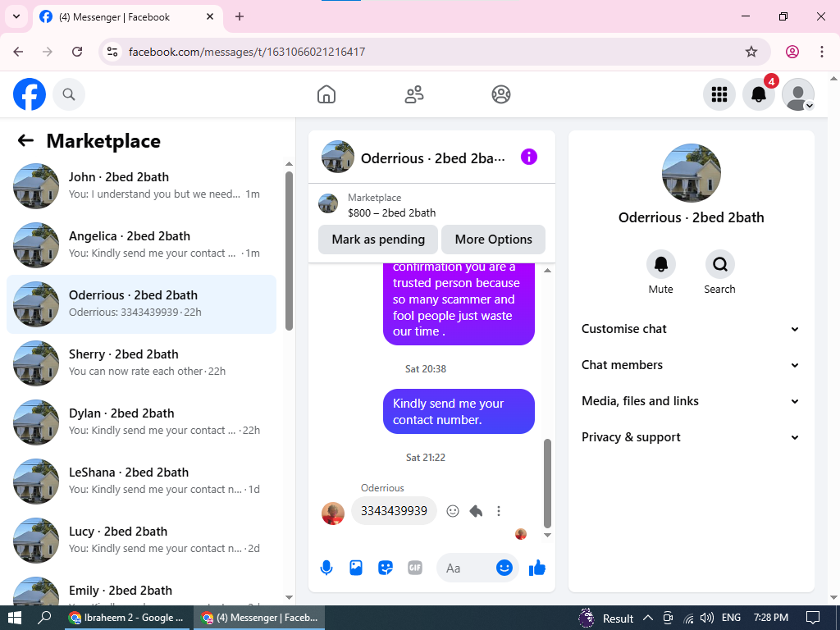This screenshot has height=630, width=840.
Task: Switch to the Messenger | Facebook browser tab
Action: [126, 17]
